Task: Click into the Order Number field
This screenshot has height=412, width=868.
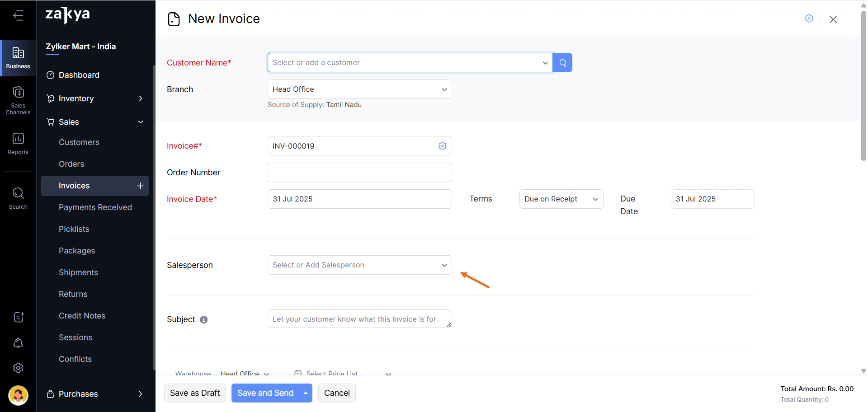Action: 359,173
